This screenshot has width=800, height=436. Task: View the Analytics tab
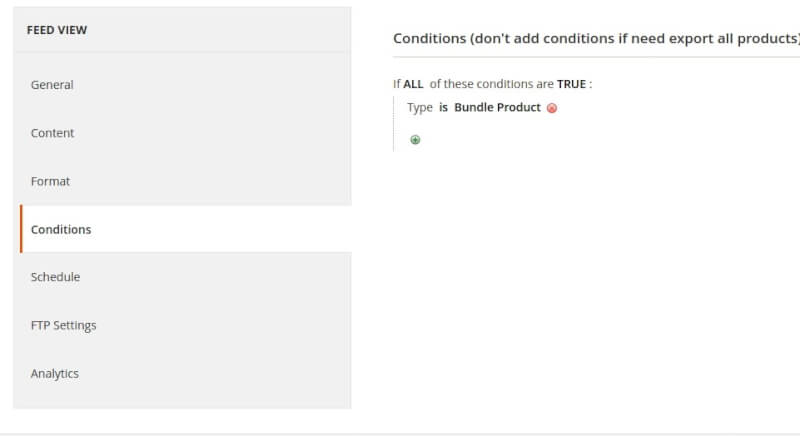point(55,373)
